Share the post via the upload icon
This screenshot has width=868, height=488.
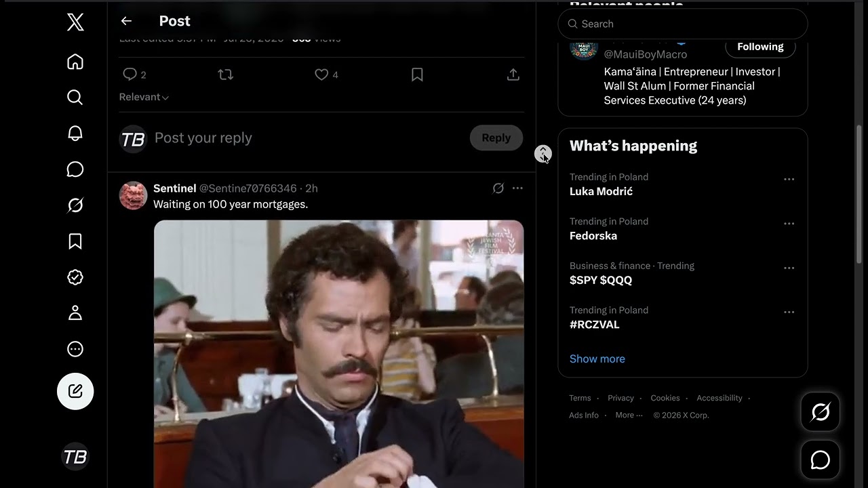(513, 75)
